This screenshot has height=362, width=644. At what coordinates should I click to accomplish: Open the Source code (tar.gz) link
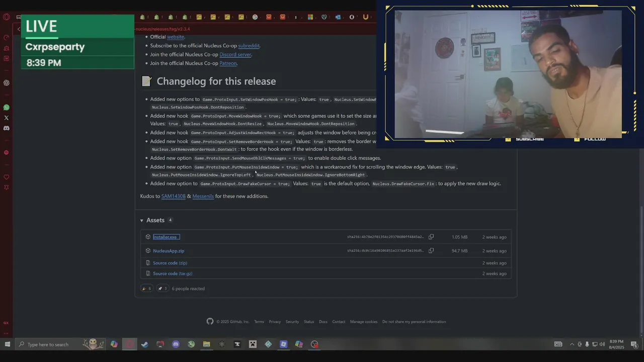pyautogui.click(x=173, y=274)
